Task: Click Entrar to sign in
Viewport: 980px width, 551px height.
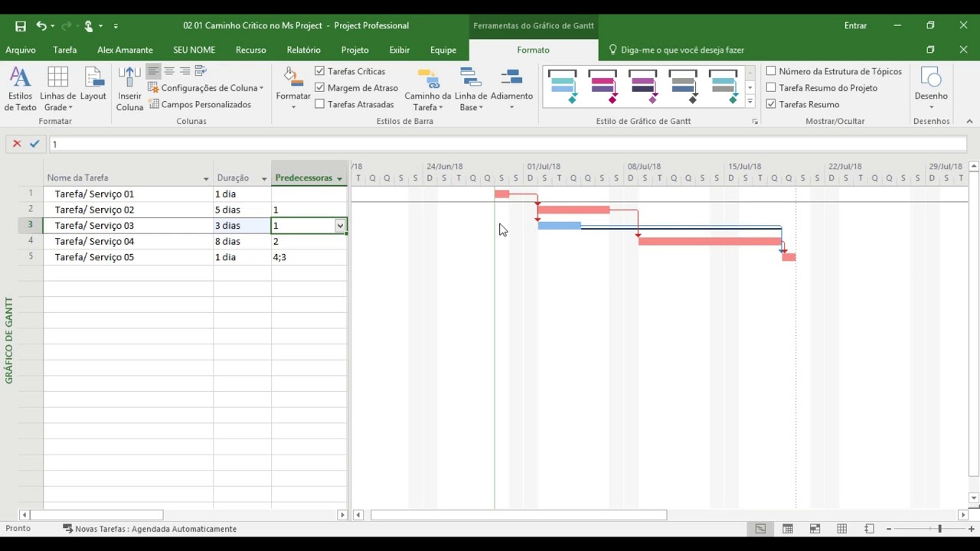Action: click(x=855, y=26)
